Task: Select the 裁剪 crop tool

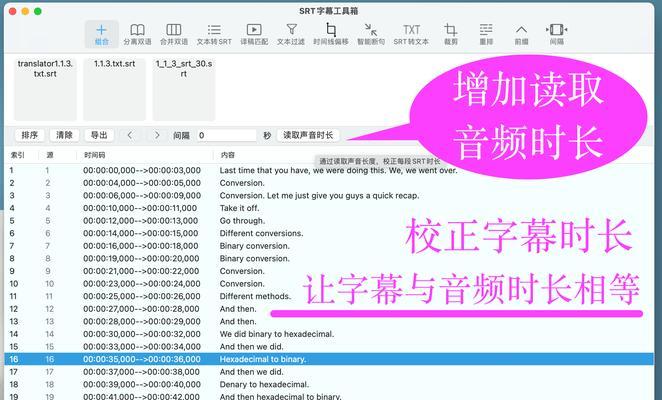Action: coord(450,34)
